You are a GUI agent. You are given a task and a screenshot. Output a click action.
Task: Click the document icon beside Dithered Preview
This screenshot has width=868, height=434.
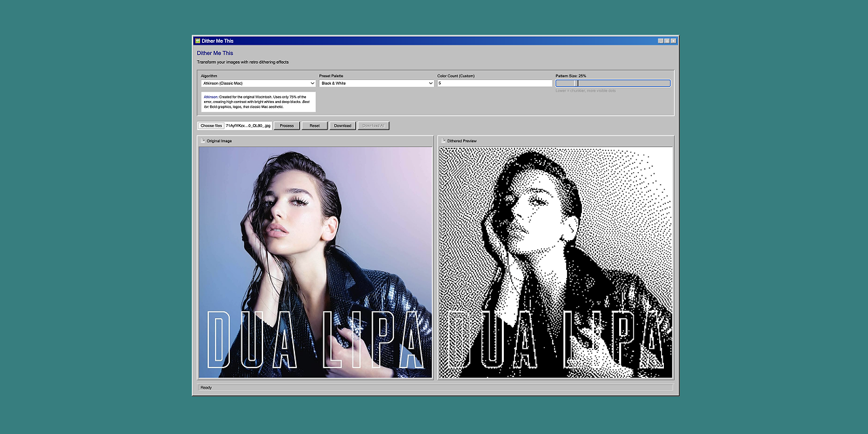point(444,140)
